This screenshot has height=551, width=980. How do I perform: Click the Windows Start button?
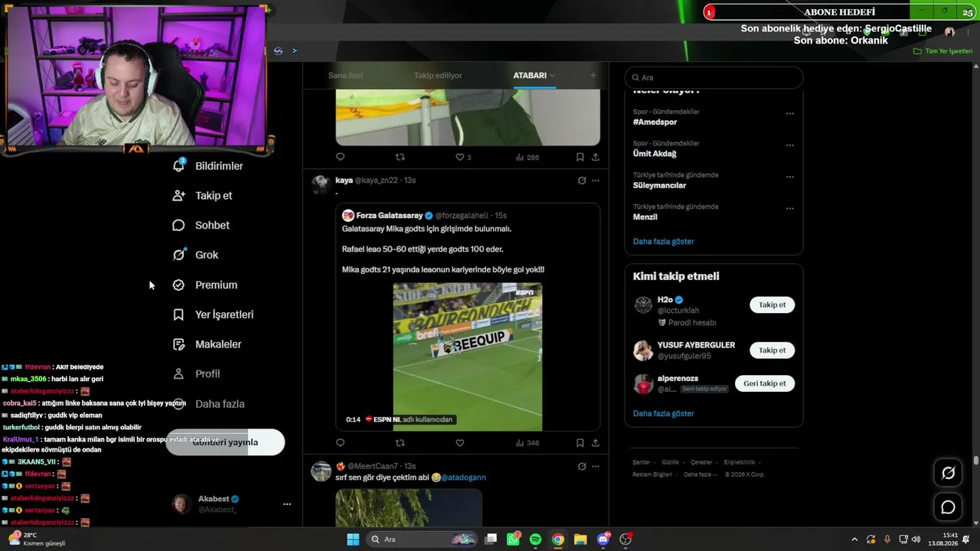click(x=353, y=540)
